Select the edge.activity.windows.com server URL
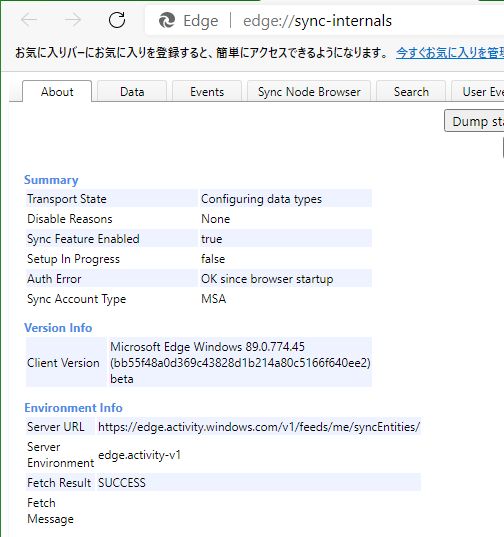The height and width of the screenshot is (537, 504). pyautogui.click(x=259, y=427)
